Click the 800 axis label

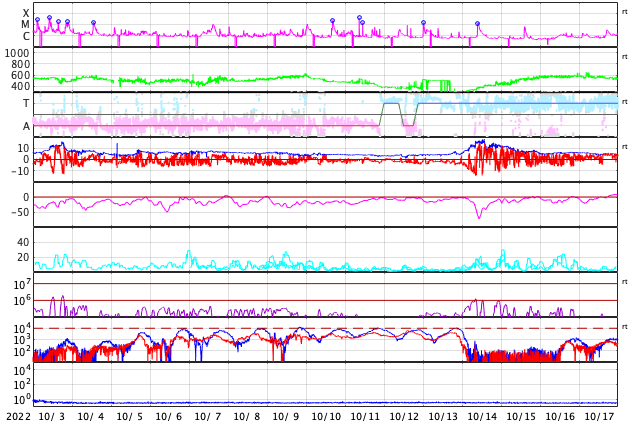pyautogui.click(x=21, y=64)
